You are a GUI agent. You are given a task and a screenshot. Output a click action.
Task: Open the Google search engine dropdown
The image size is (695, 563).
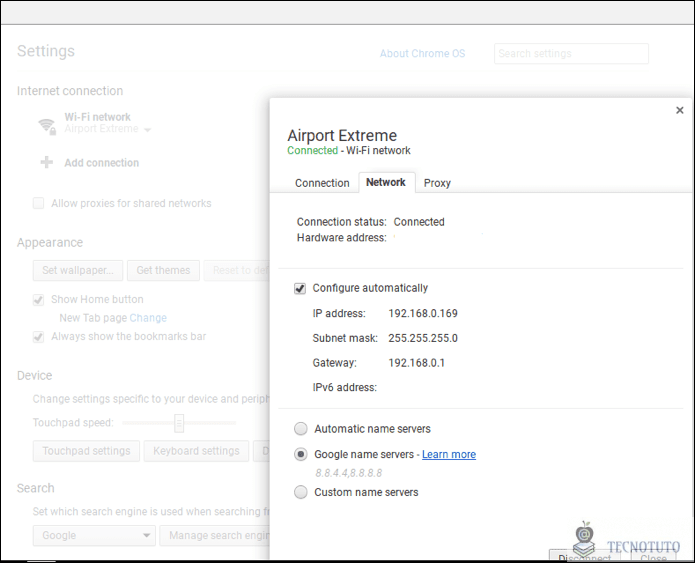[x=94, y=536]
